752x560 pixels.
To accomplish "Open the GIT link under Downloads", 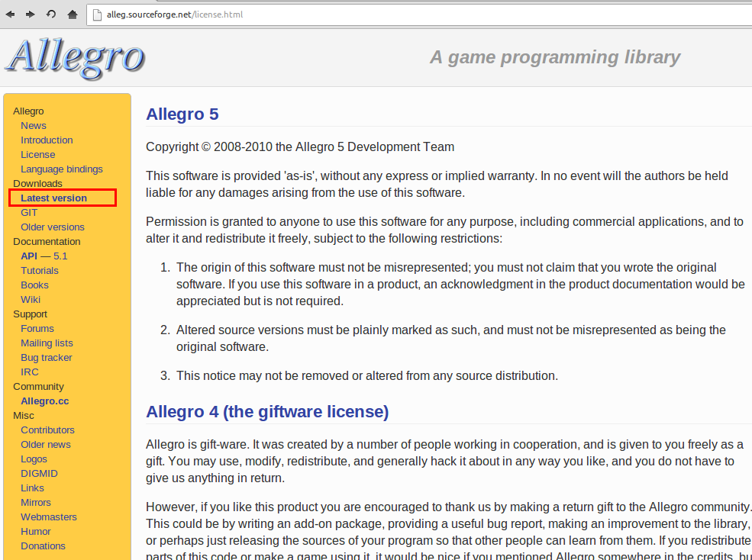I will click(x=29, y=212).
